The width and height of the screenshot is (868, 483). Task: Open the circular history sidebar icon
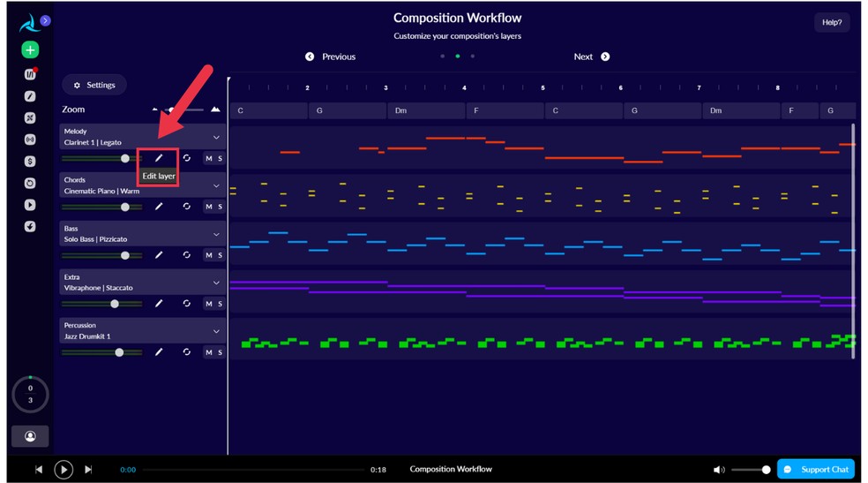tap(30, 183)
